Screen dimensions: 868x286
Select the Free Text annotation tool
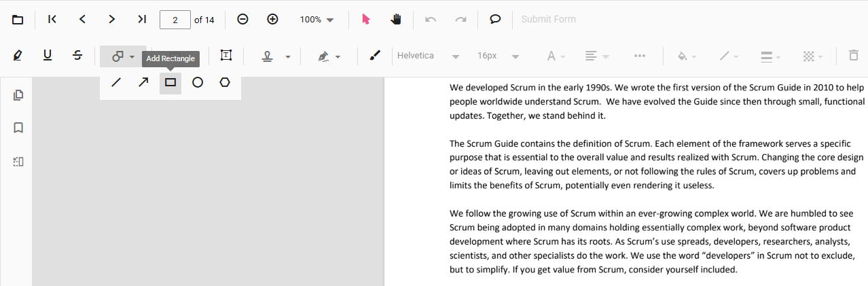225,56
